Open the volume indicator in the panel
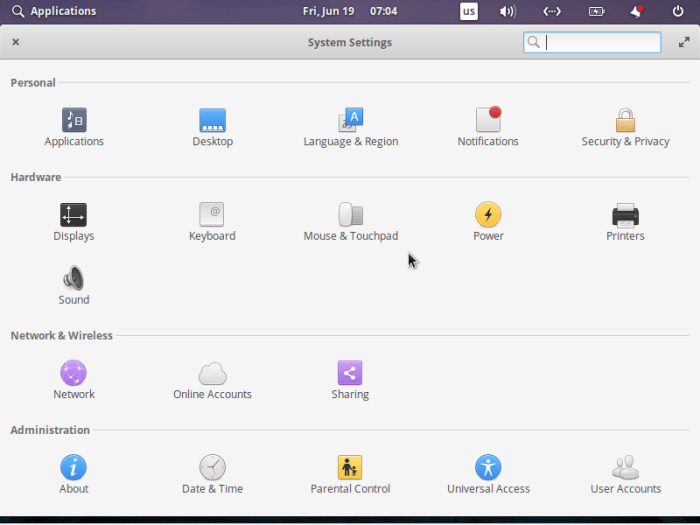This screenshot has width=700, height=525. (508, 11)
